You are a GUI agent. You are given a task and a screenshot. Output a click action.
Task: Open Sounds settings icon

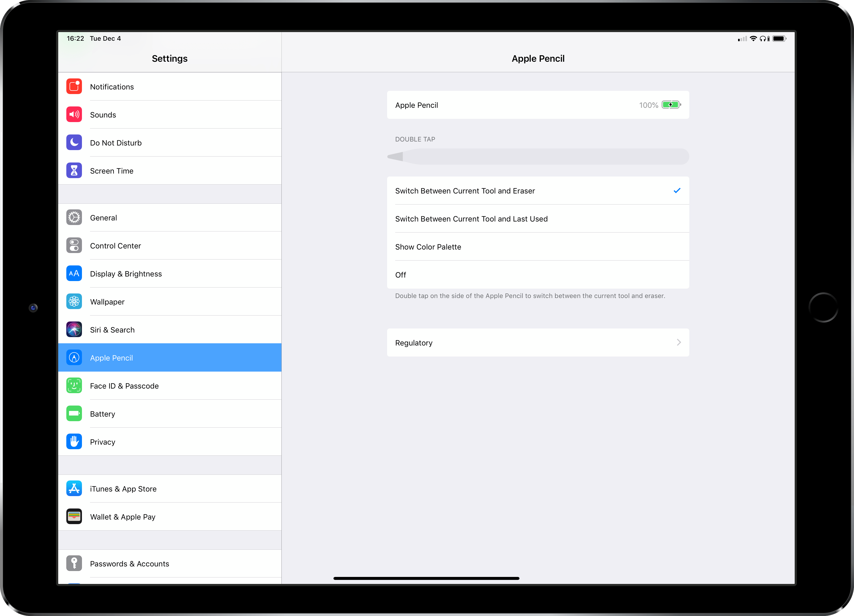click(x=74, y=115)
